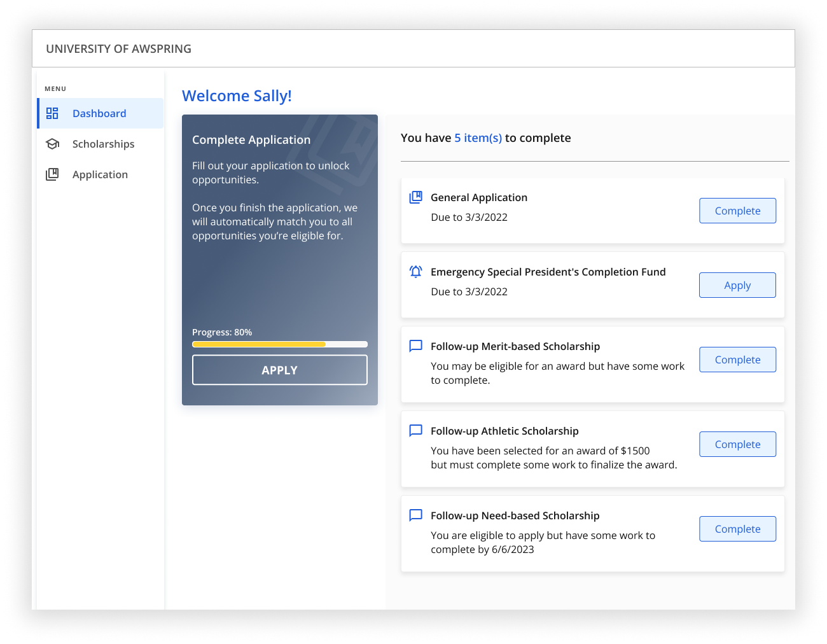Click the alarm bell icon for Emergency Fund
The image size is (827, 644).
coord(415,272)
